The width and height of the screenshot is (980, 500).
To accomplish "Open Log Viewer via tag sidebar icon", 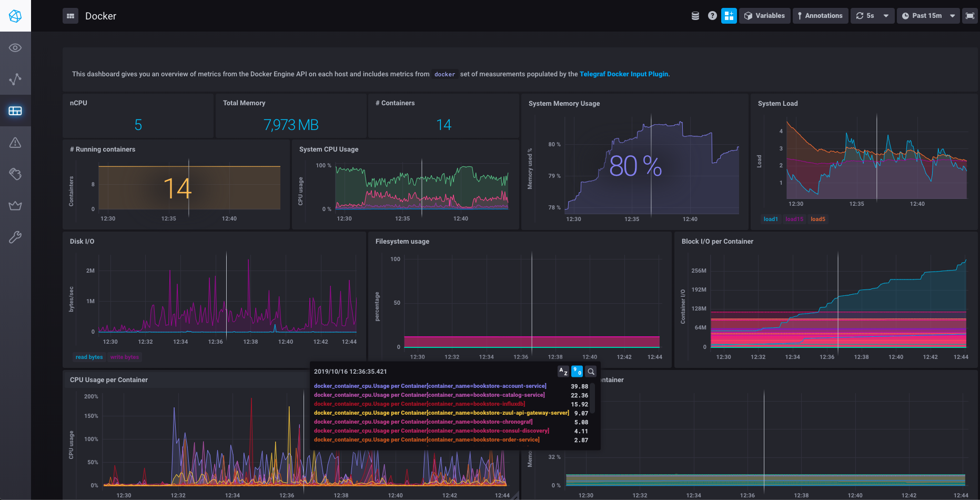I will point(15,174).
